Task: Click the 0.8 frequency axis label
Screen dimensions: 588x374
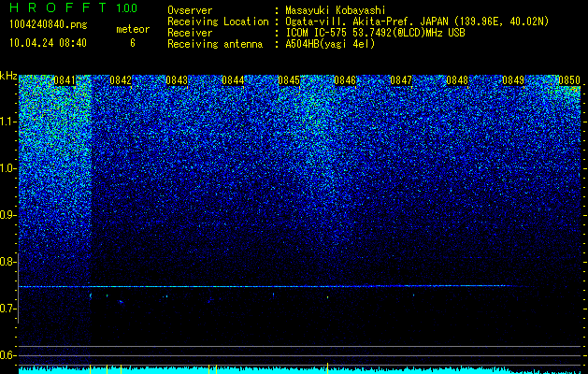Action: pos(7,262)
